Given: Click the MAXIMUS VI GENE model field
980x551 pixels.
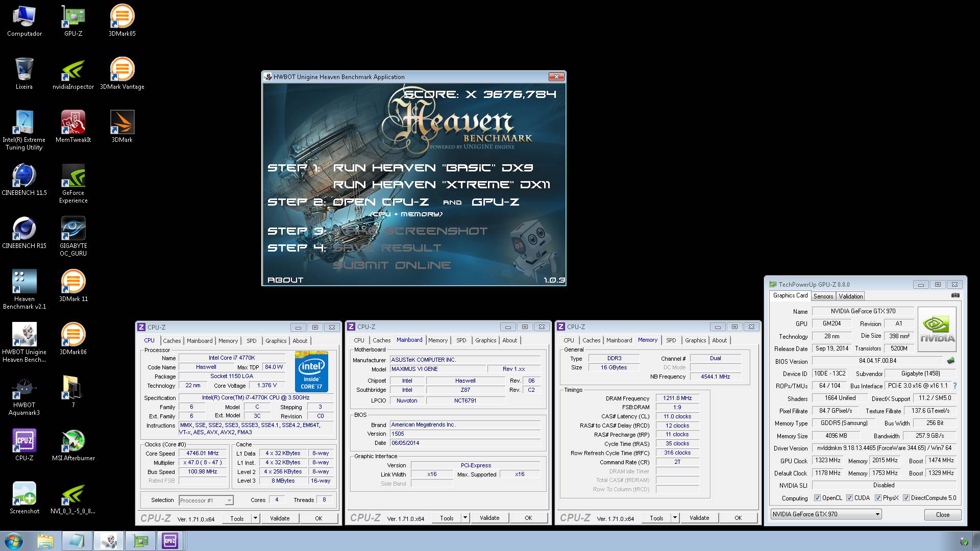Looking at the screenshot, I should (x=437, y=369).
